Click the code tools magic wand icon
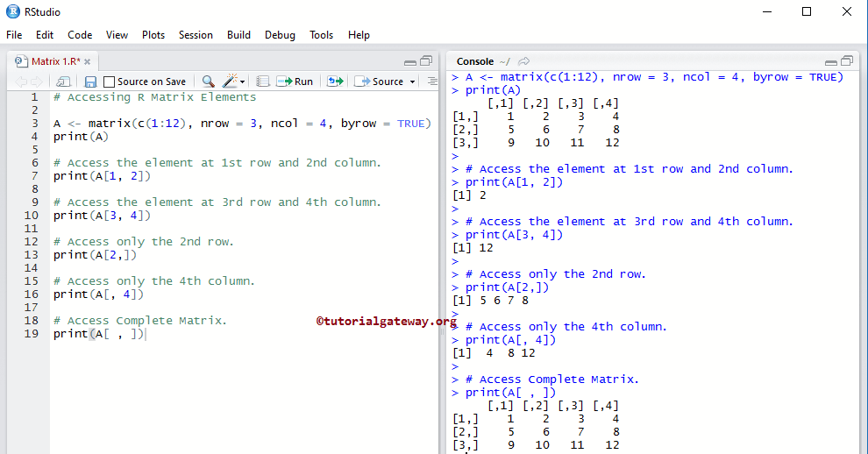868x454 pixels. pyautogui.click(x=229, y=81)
